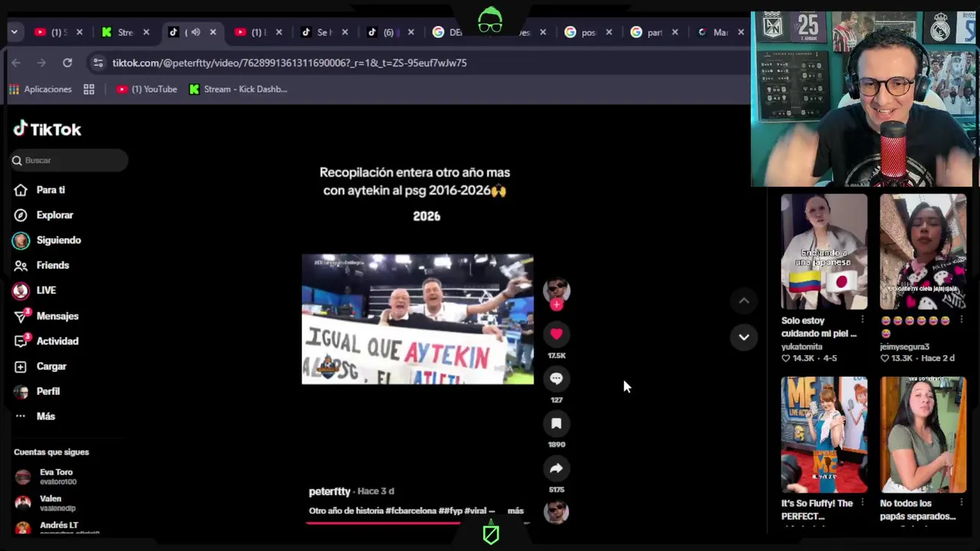
Task: Open the tab search chevron
Action: (14, 32)
